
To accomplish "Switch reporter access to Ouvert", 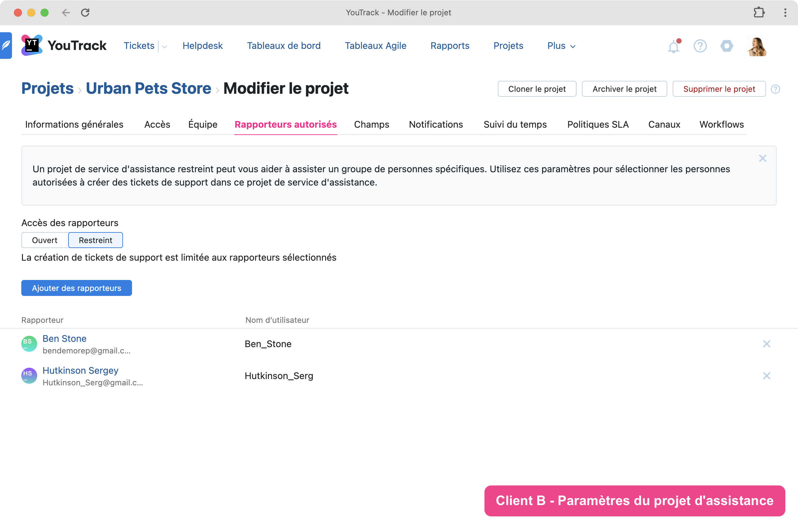I will point(45,240).
